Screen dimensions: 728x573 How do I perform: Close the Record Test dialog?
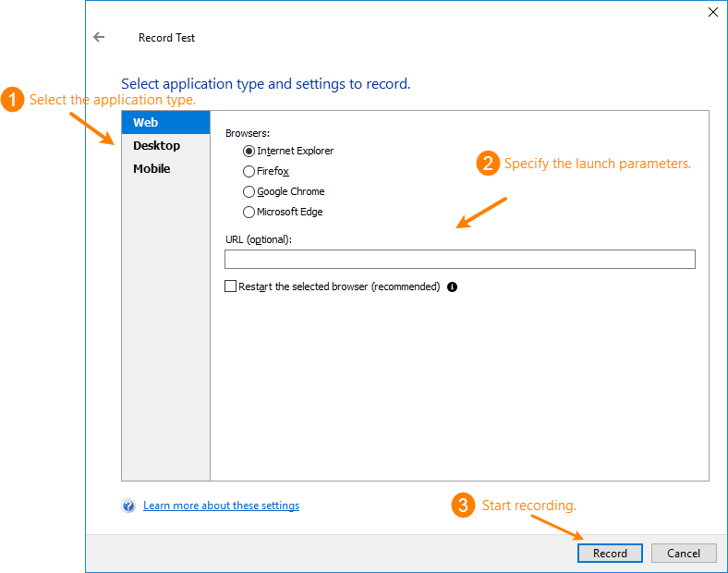[712, 12]
